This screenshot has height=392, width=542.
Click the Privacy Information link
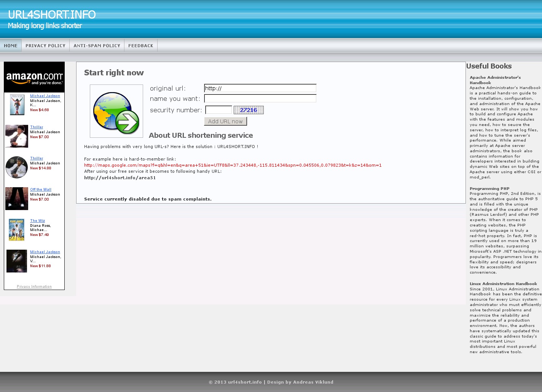tap(34, 287)
